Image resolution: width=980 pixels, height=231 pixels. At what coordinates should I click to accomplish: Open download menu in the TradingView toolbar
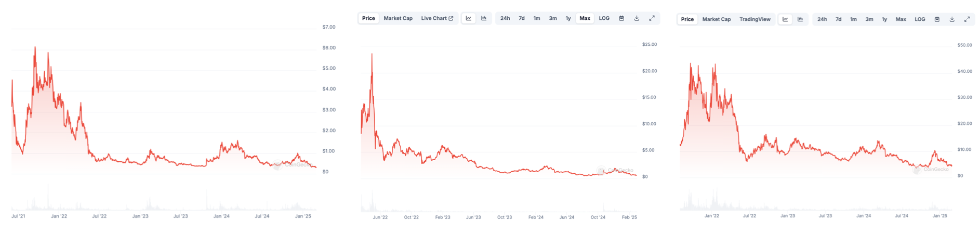[x=952, y=19]
